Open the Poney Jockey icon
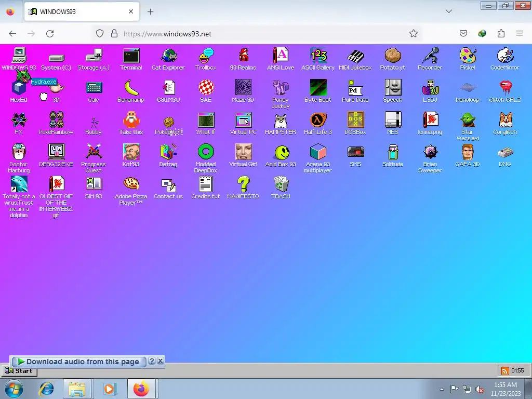532x399 pixels. pyautogui.click(x=280, y=88)
